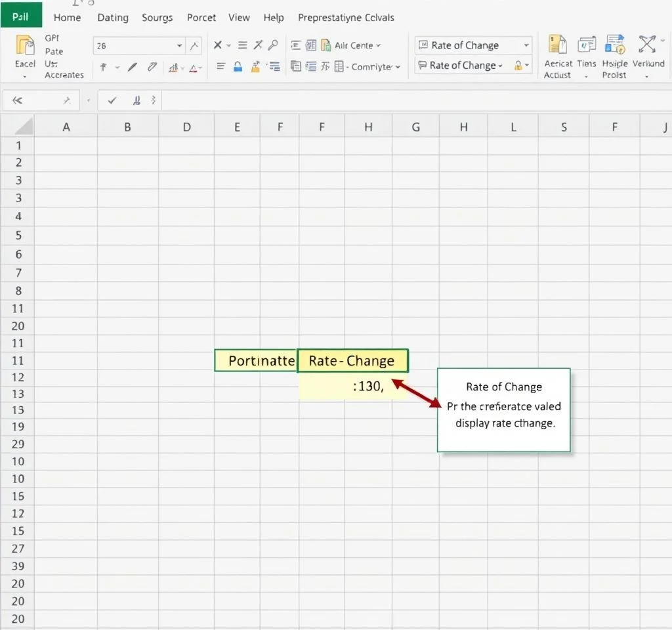Click the small chart icon beside the eraser

[x=173, y=68]
